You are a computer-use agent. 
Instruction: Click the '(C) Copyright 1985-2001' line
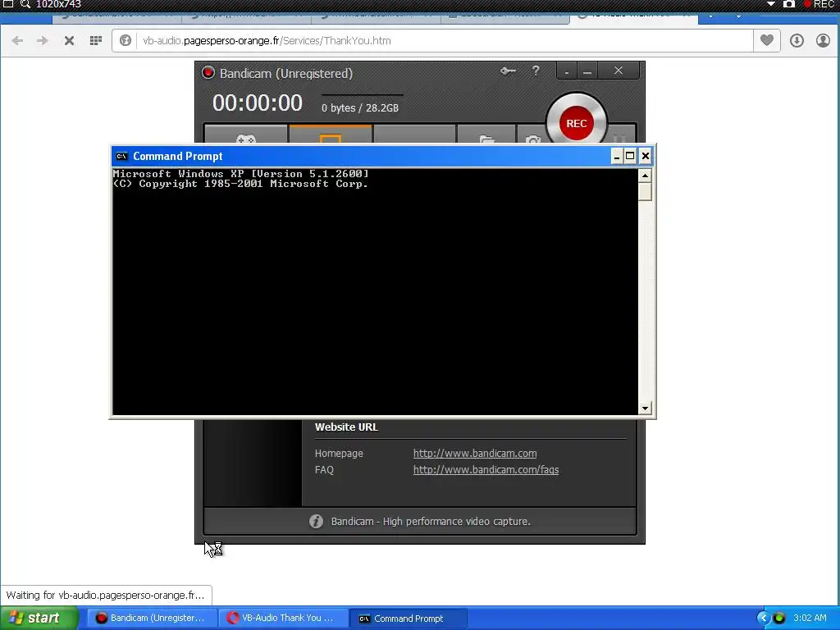tap(240, 184)
